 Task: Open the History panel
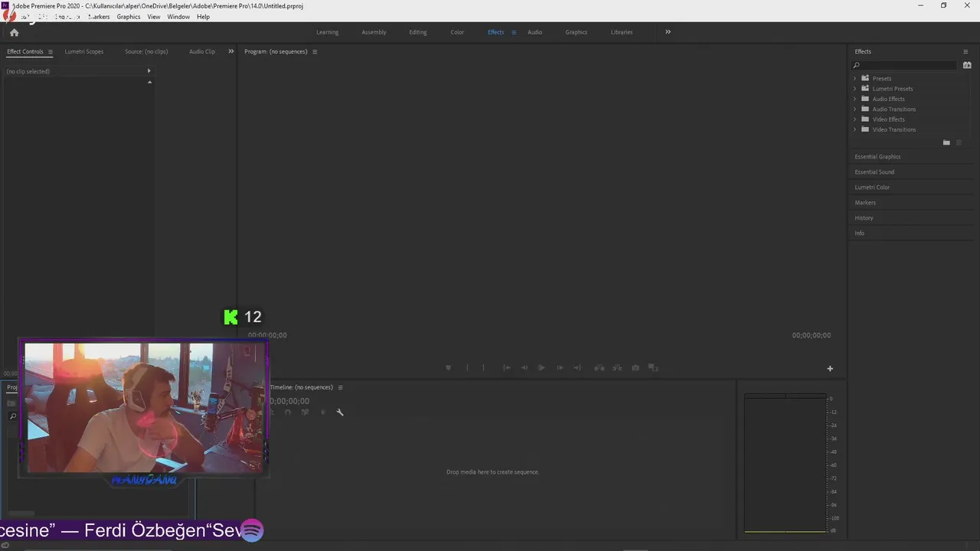pos(864,218)
